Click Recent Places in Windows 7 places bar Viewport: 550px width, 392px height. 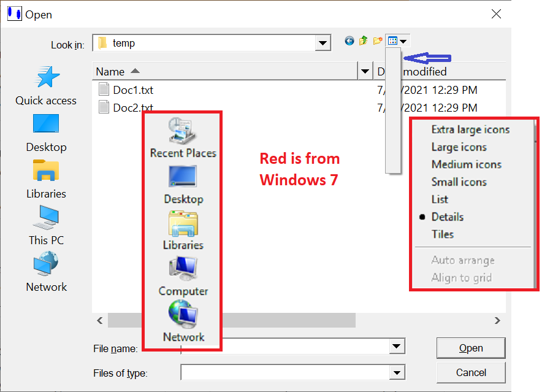(183, 138)
